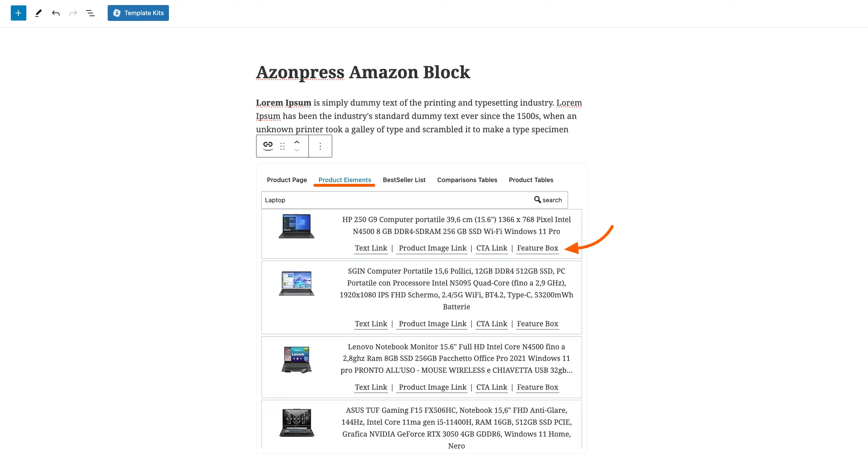This screenshot has width=868, height=473.
Task: Click the Feature Box link for HP laptop
Action: (537, 248)
